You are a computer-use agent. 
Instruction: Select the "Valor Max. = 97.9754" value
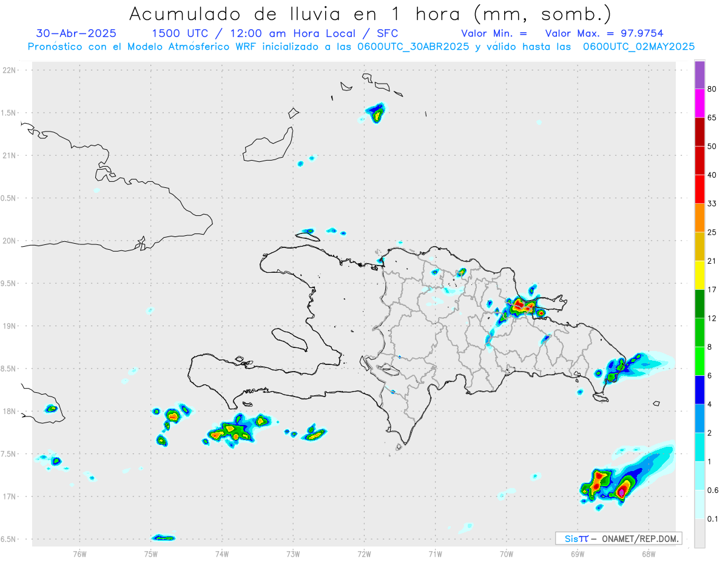pos(605,33)
